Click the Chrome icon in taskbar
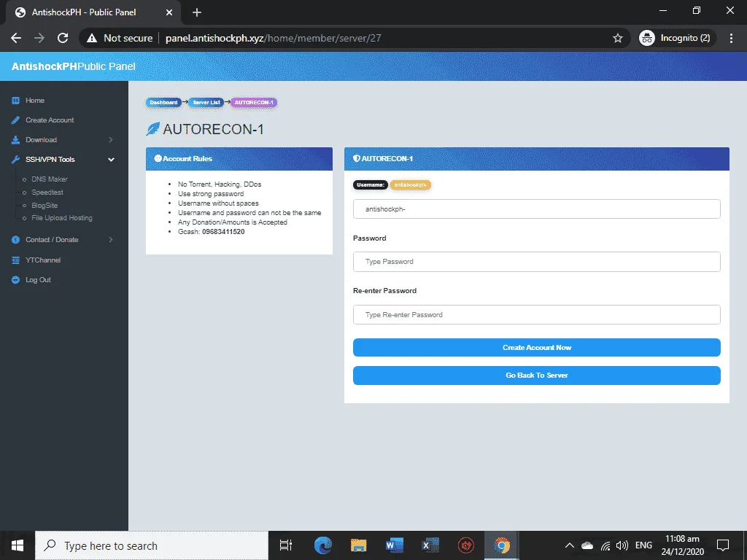The image size is (747, 560). [502, 545]
